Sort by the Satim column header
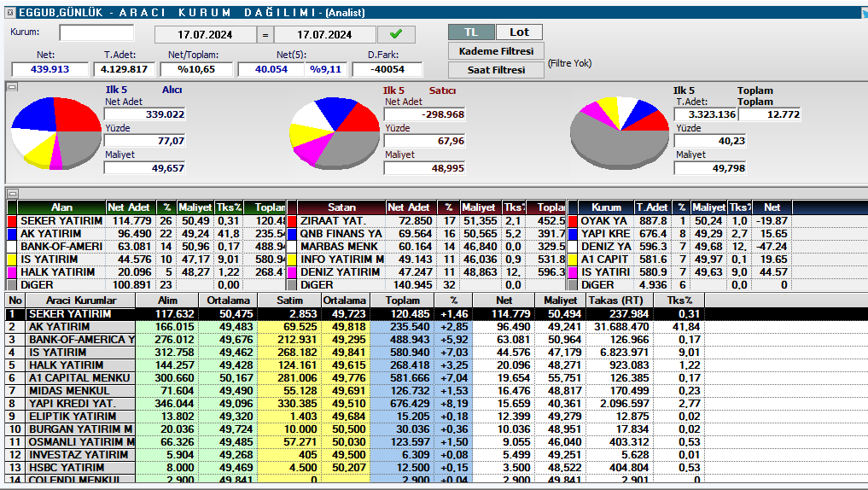The width and height of the screenshot is (868, 490). (x=289, y=300)
